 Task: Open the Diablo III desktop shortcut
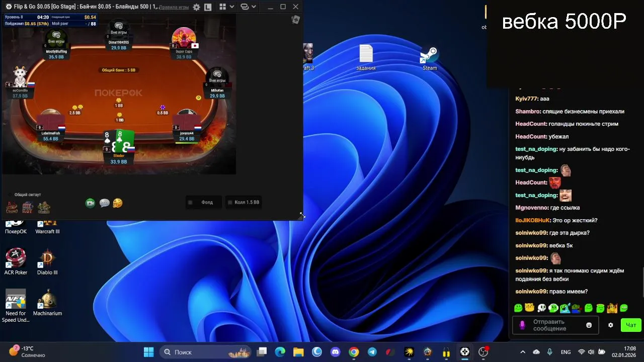(x=47, y=261)
